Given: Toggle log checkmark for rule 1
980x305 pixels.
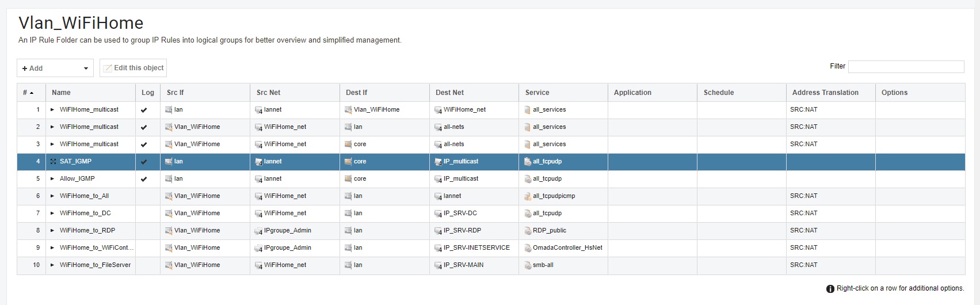Looking at the screenshot, I should pos(144,110).
